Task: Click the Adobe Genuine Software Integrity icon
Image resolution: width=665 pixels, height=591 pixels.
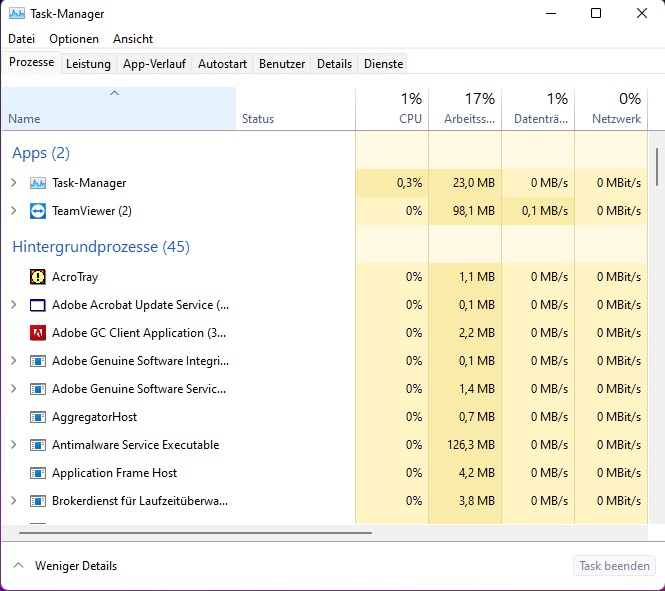Action: 38,361
